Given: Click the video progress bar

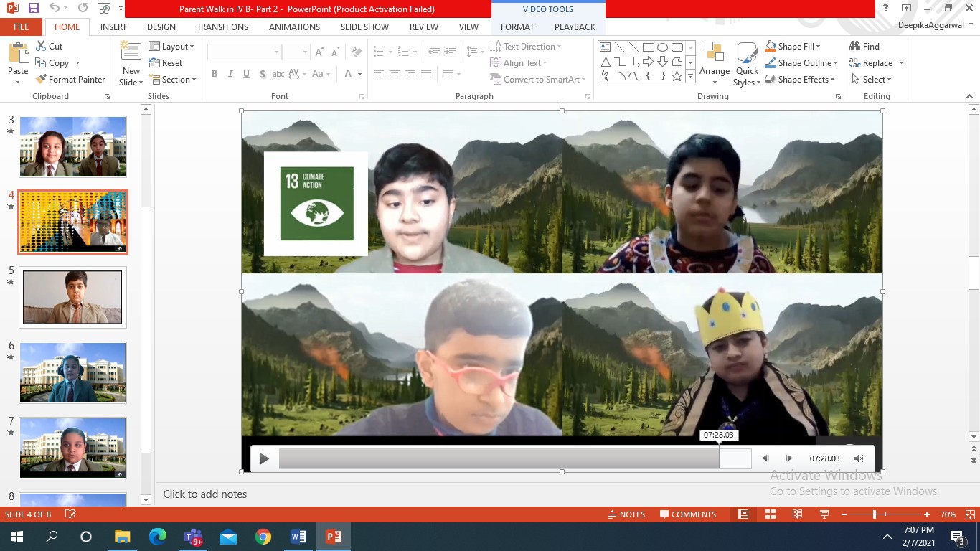Looking at the screenshot, I should coord(515,458).
